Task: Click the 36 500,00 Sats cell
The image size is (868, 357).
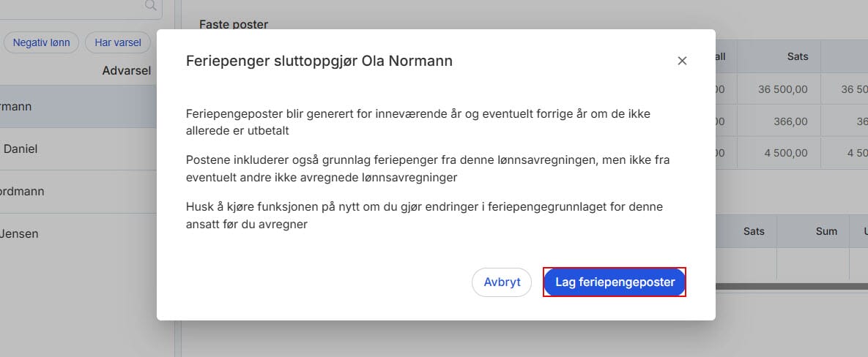Action: tap(779, 89)
